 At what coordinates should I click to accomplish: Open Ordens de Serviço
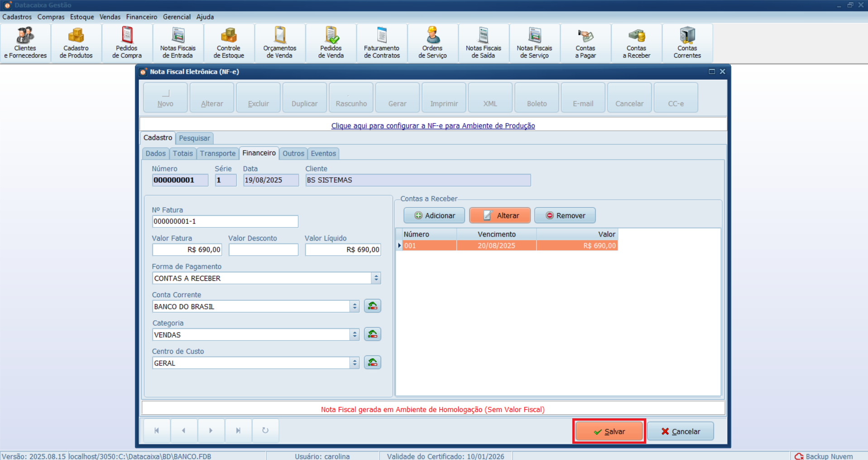(x=432, y=43)
